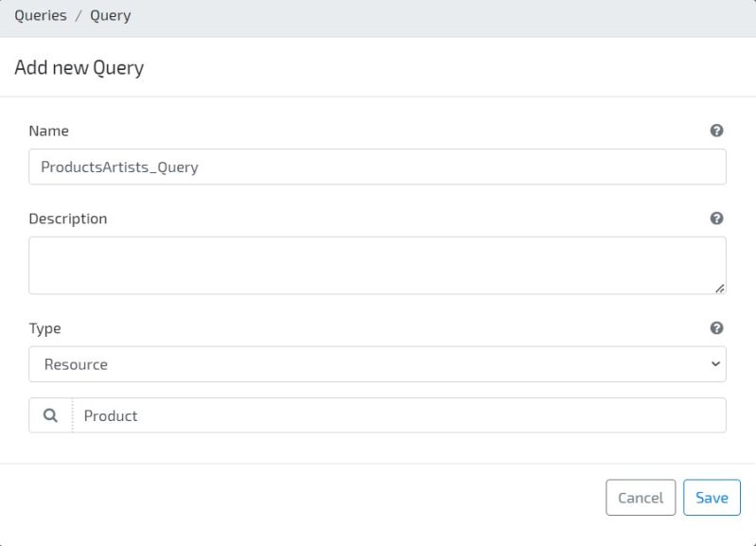Screen dimensions: 756x546
Task: Click the slash separator in the breadcrumb
Action: tap(79, 16)
